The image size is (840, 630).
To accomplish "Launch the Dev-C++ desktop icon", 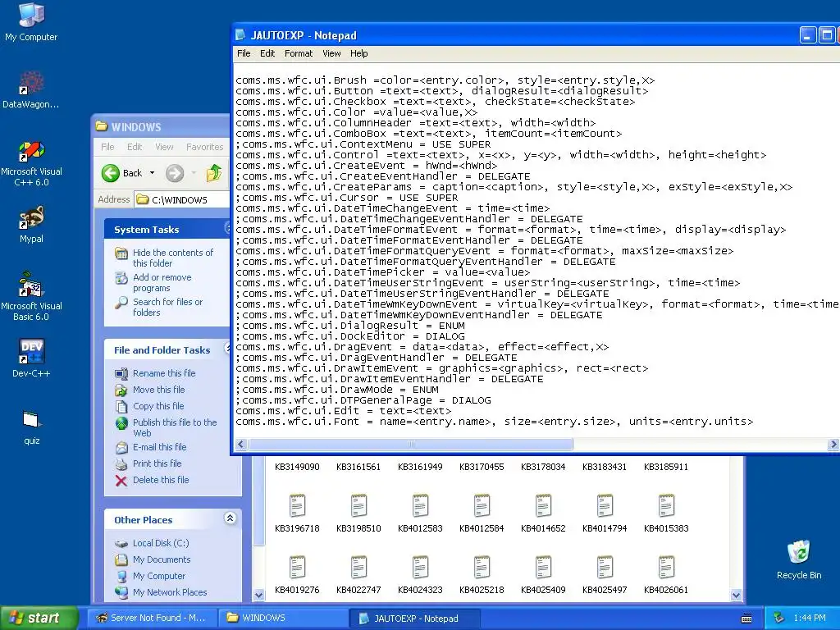I will coord(31,358).
